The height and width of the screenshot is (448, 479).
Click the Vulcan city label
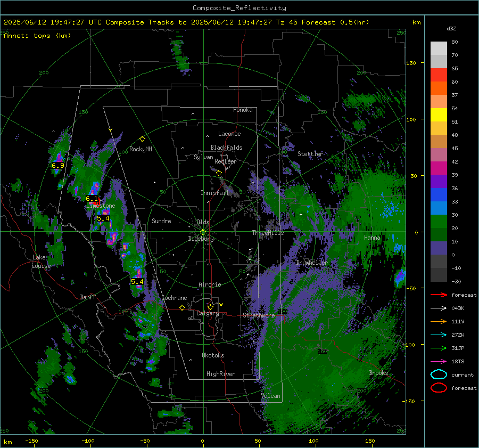(271, 396)
